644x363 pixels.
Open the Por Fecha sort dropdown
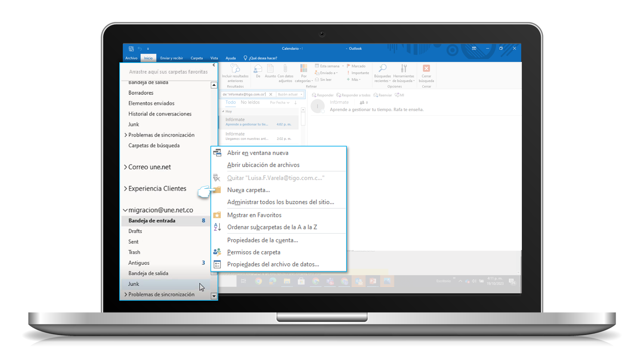[x=279, y=103]
